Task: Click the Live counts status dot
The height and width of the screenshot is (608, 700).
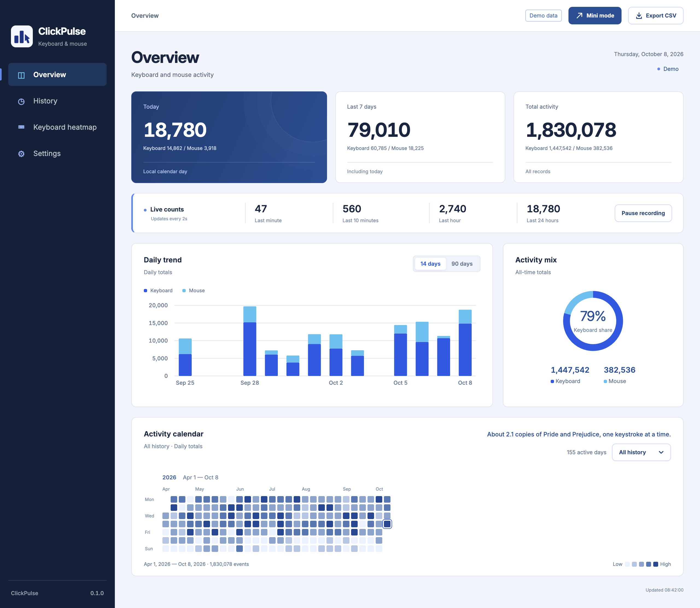Action: click(x=145, y=210)
